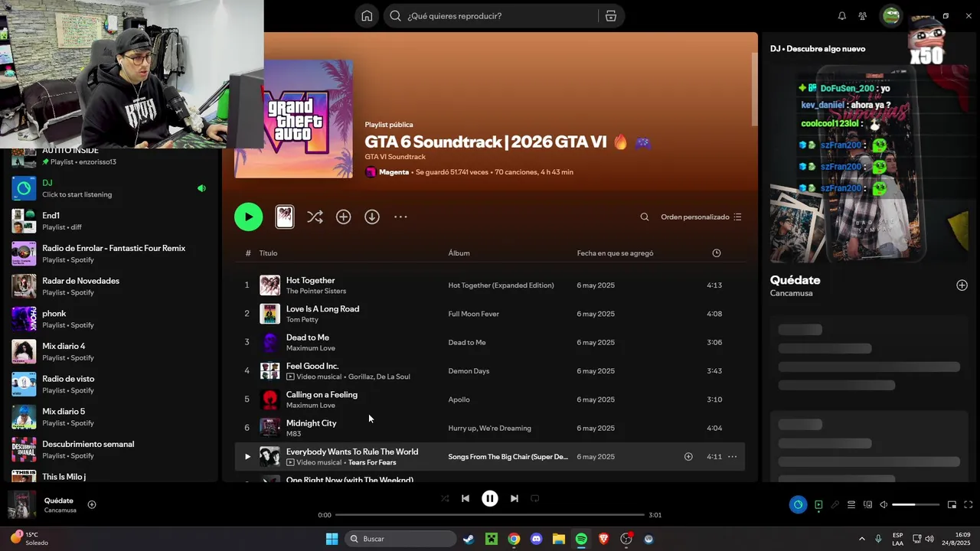
Task: Open the Radio de visto playlist
Action: point(111,384)
